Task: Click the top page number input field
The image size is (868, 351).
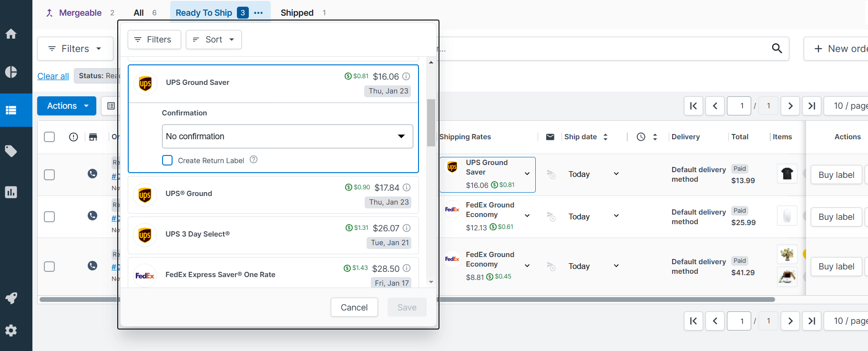Action: click(x=739, y=106)
